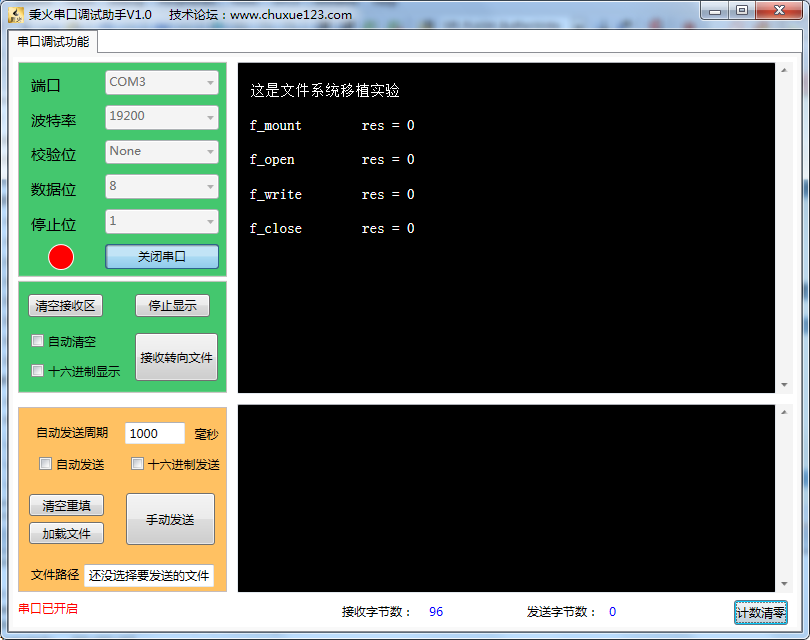Viewport: 810px width, 640px height.
Task: Enable the 自动发送 checkbox
Action: (x=45, y=464)
